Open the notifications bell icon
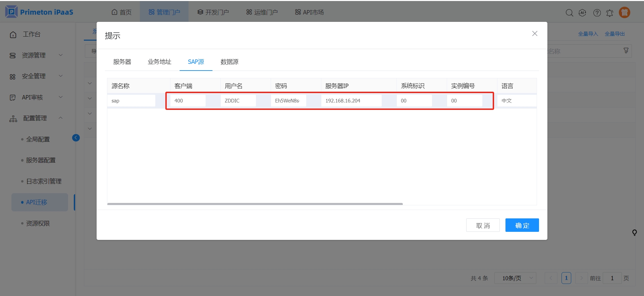The image size is (644, 296). coord(609,13)
